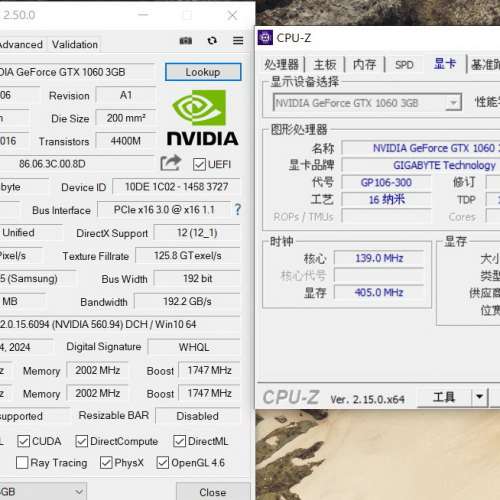The height and width of the screenshot is (500, 500).
Task: Click the Lookup button
Action: point(203,72)
